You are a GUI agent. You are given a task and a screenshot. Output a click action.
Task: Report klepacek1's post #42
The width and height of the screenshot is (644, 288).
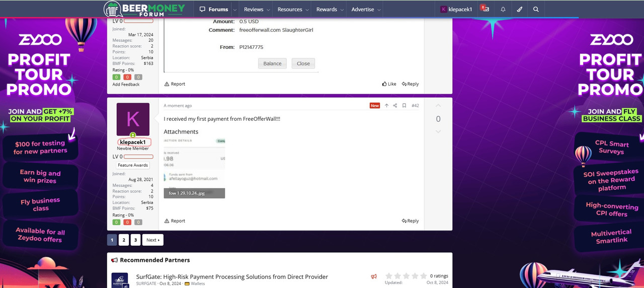pyautogui.click(x=175, y=221)
